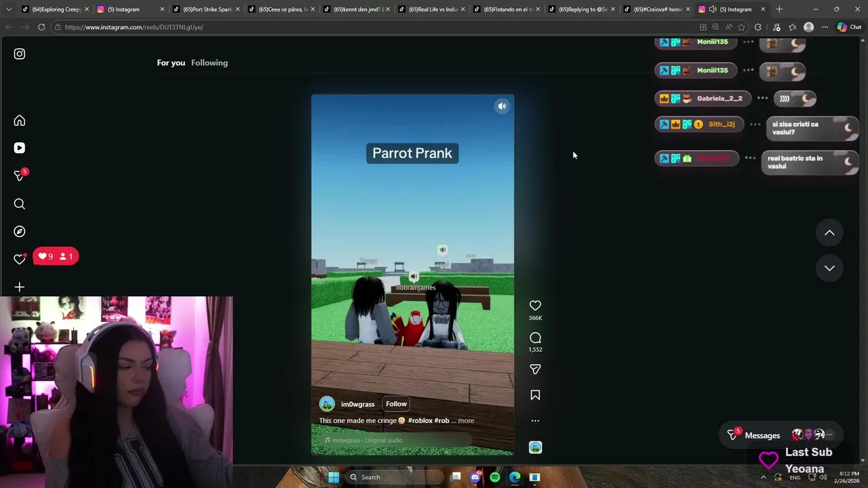868x488 pixels.
Task: Open the browser profile avatar
Action: click(808, 27)
